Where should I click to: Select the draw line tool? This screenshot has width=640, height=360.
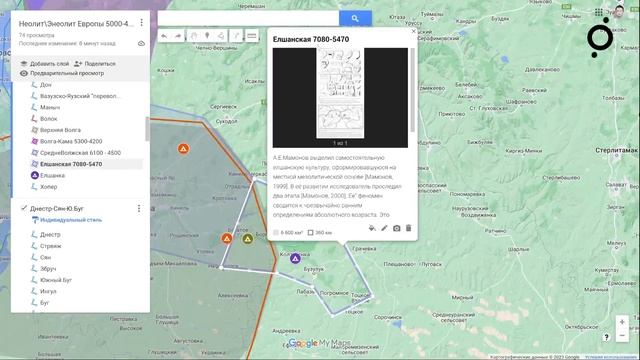[221, 36]
